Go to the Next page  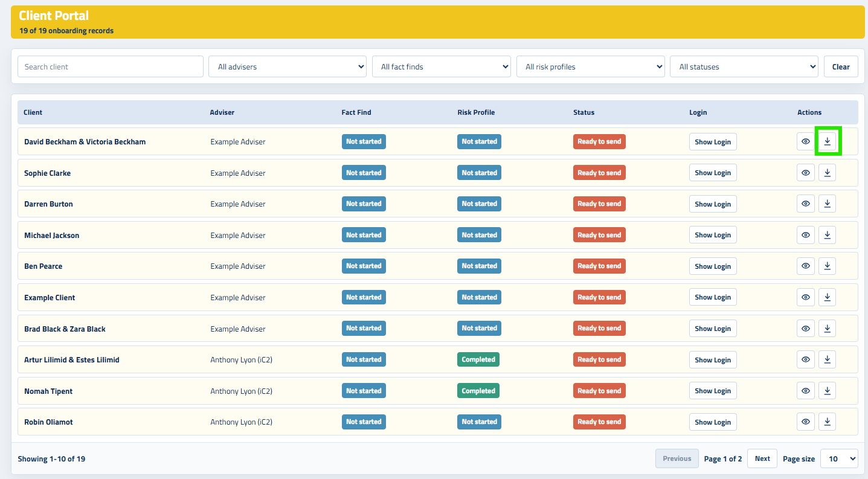point(762,458)
